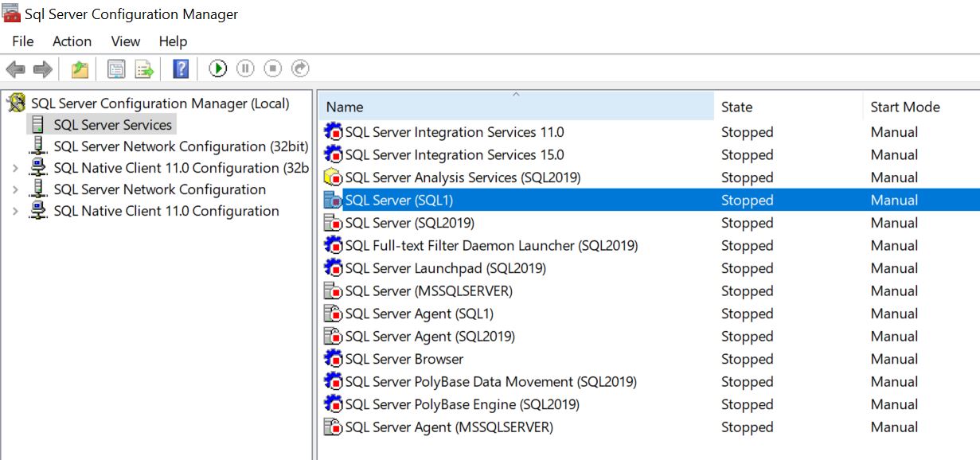The image size is (980, 460).
Task: Click the SQL Server Integration Services 15.0 icon
Action: [333, 154]
